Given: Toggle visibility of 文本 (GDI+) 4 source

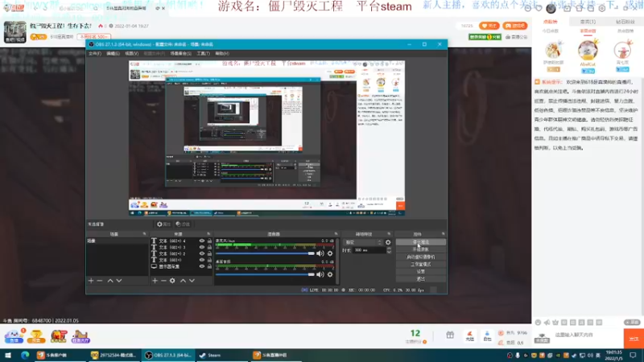Looking at the screenshot, I should (x=202, y=241).
